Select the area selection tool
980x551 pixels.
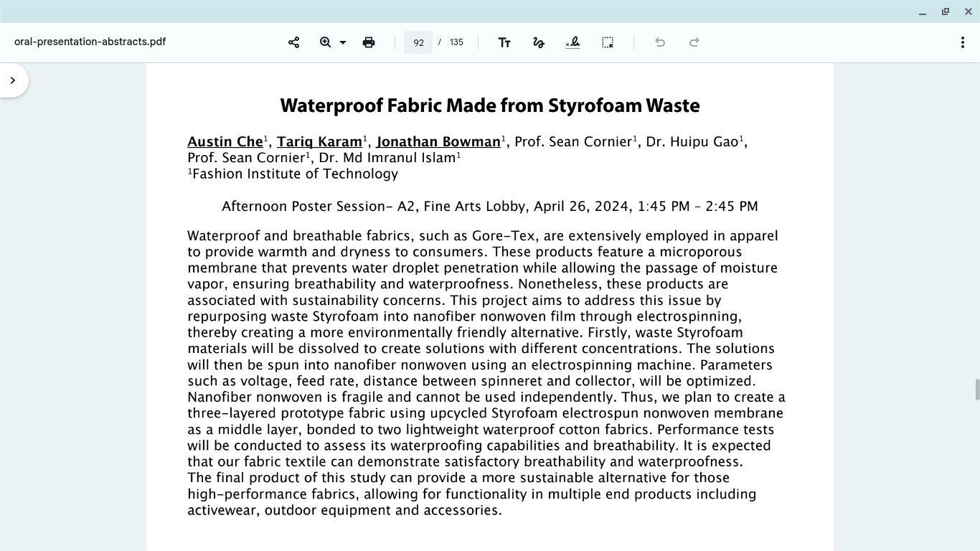point(608,42)
